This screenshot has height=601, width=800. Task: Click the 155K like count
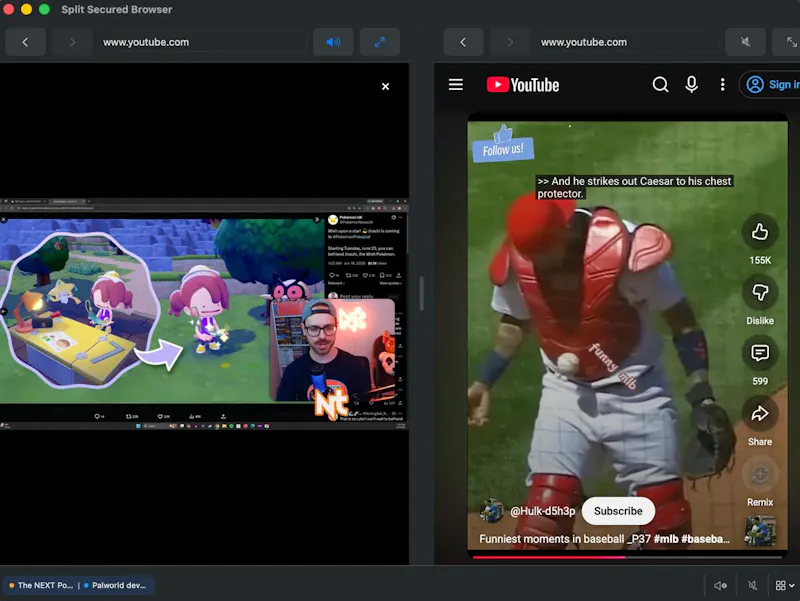tap(760, 261)
